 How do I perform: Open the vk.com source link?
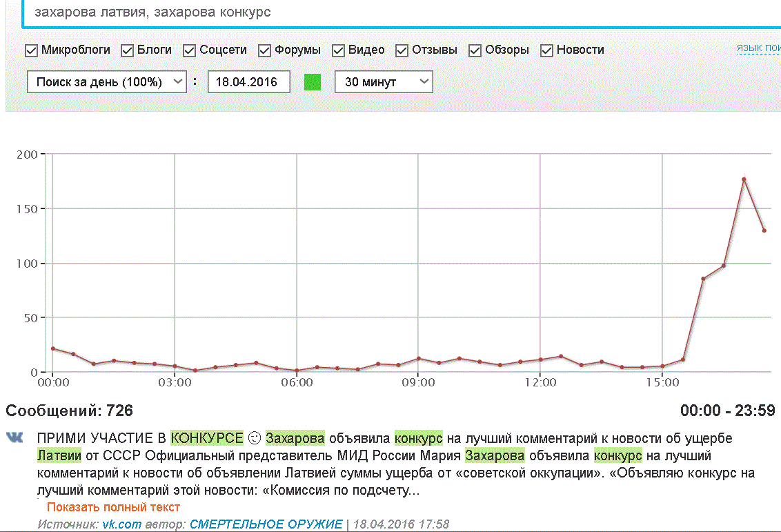tap(122, 524)
